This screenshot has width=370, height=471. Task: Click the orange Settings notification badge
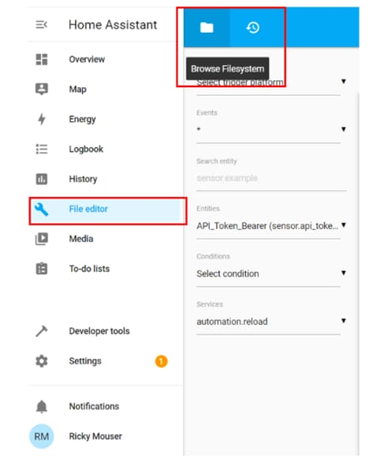point(161,361)
